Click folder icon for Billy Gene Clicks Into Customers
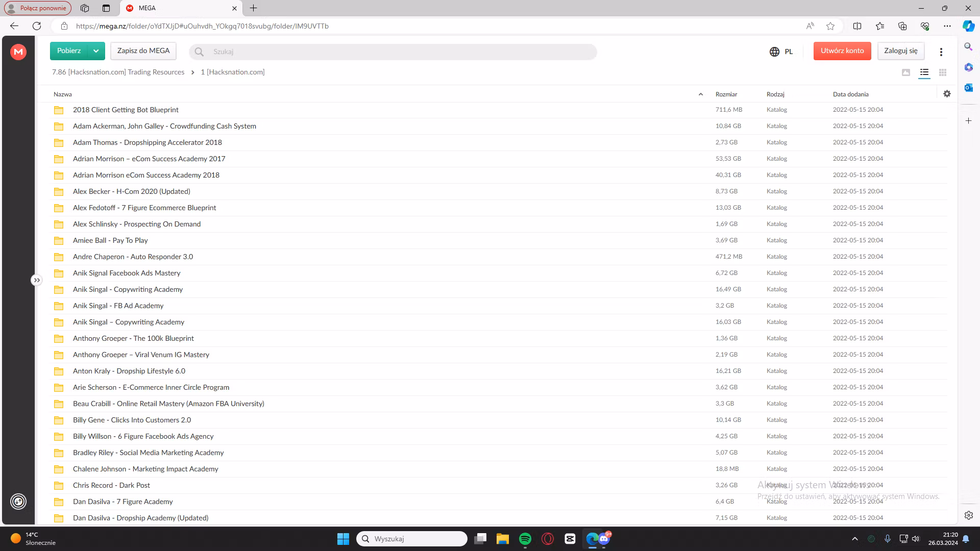The image size is (980, 551). (59, 420)
